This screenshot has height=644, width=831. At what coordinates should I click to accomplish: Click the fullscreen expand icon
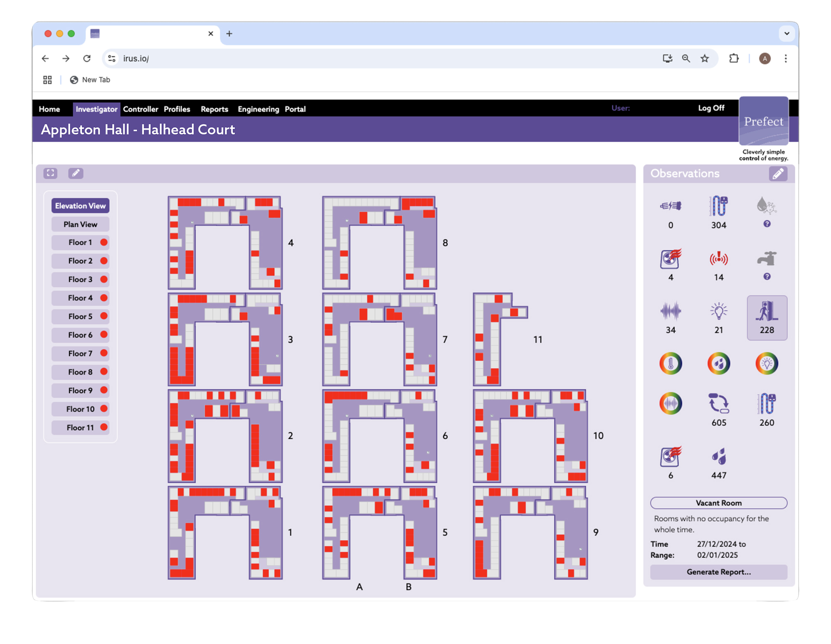pyautogui.click(x=50, y=173)
